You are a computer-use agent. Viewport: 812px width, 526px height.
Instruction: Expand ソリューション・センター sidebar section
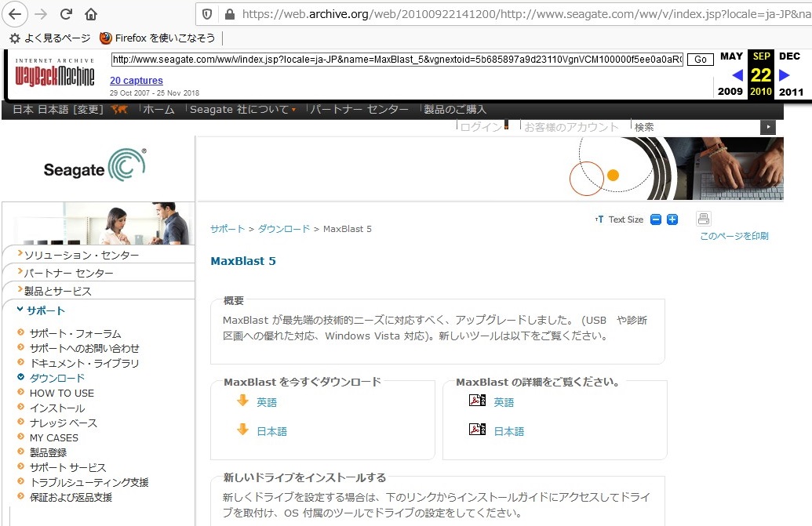(x=82, y=255)
